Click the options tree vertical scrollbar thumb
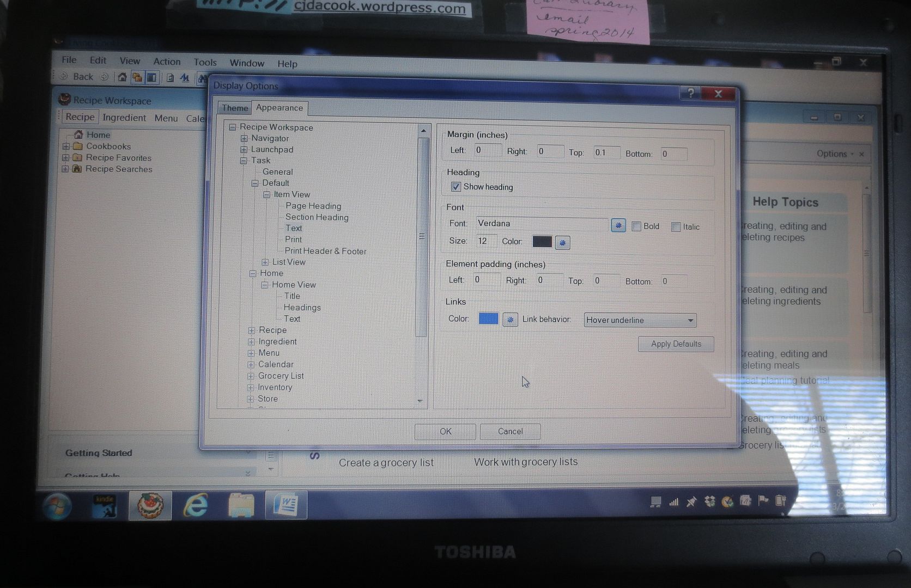Image resolution: width=911 pixels, height=588 pixels. click(422, 237)
